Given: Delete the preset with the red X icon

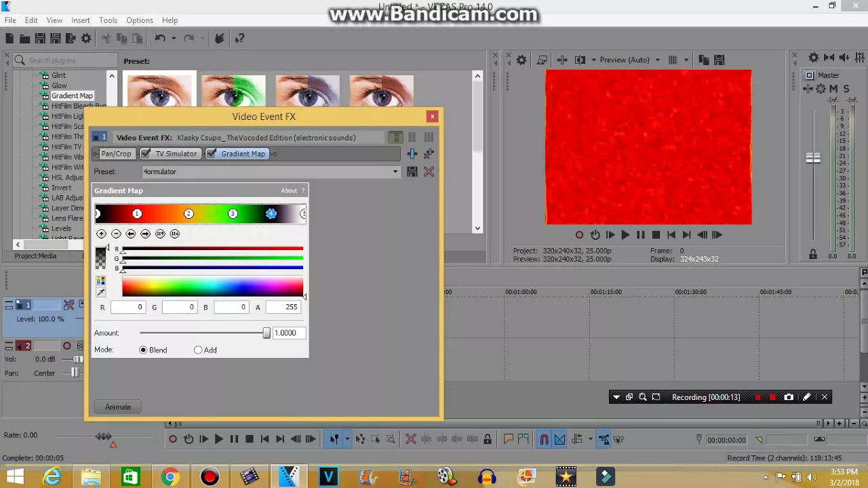Looking at the screenshot, I should click(x=429, y=171).
